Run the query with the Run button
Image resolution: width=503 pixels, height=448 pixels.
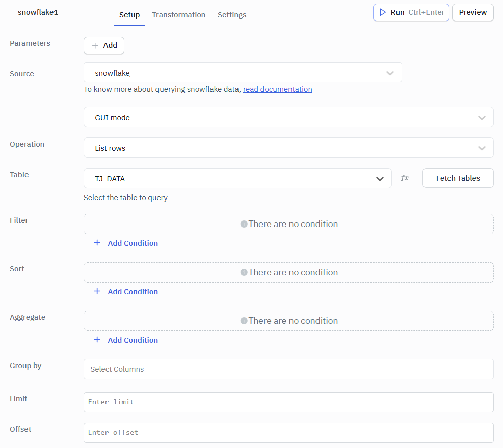pos(411,13)
